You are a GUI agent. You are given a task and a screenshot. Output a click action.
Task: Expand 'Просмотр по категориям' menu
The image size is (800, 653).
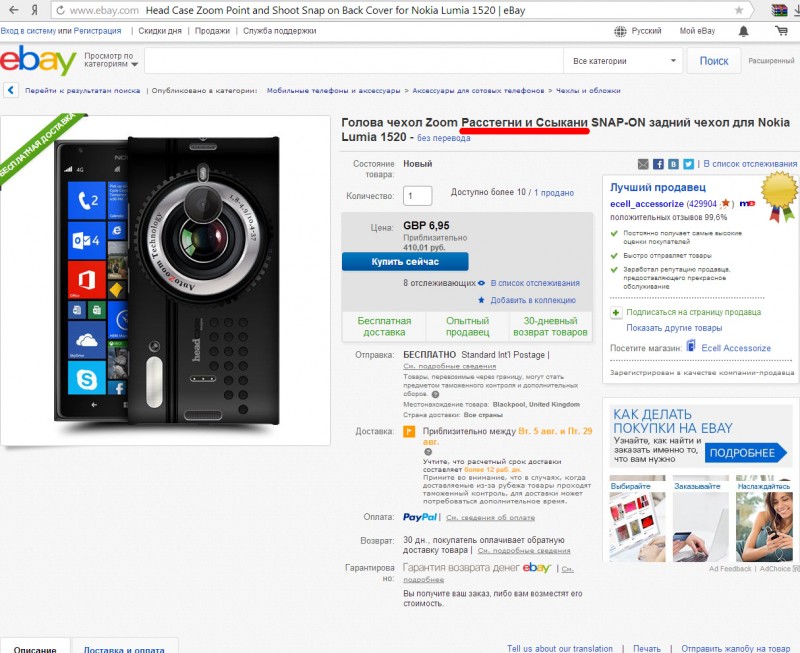pos(111,60)
